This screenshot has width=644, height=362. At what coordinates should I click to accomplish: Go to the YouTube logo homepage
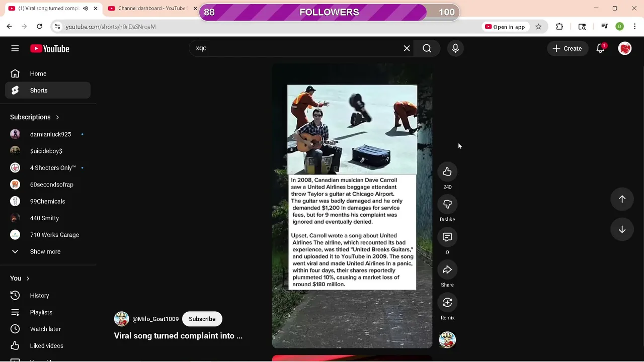click(49, 49)
